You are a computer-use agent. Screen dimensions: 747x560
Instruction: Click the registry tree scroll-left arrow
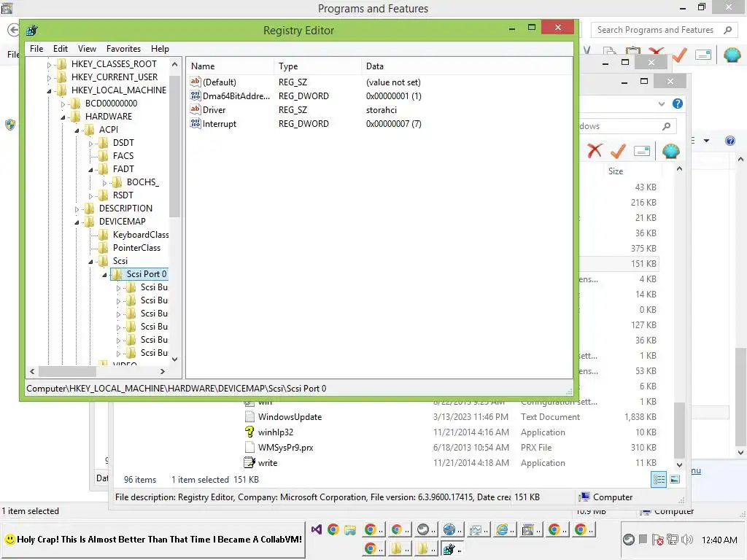(32, 371)
